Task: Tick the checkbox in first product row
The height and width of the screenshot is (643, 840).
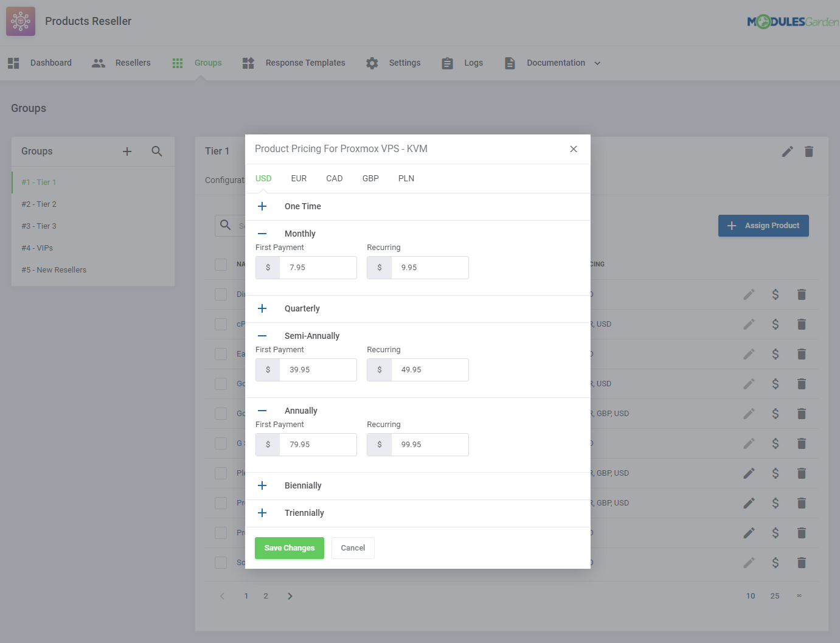Action: pyautogui.click(x=221, y=294)
